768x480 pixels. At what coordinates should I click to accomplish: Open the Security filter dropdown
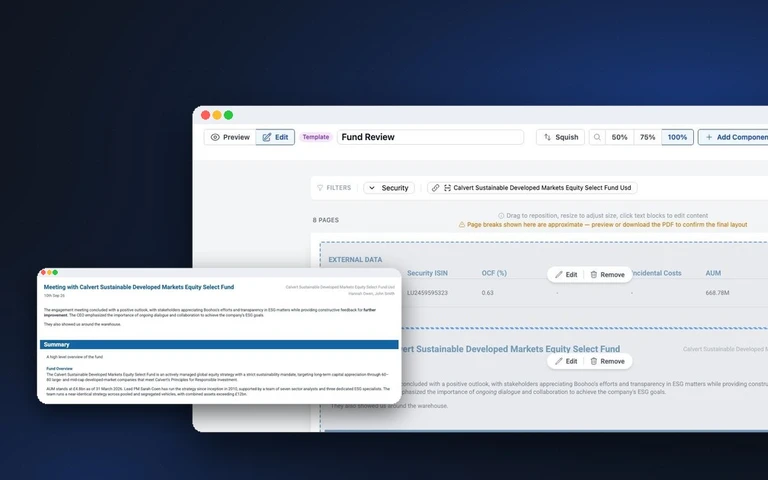click(x=389, y=188)
